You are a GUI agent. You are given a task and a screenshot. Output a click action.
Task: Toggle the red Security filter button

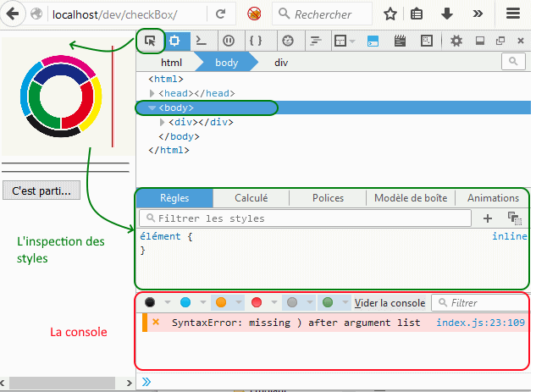[257, 302]
